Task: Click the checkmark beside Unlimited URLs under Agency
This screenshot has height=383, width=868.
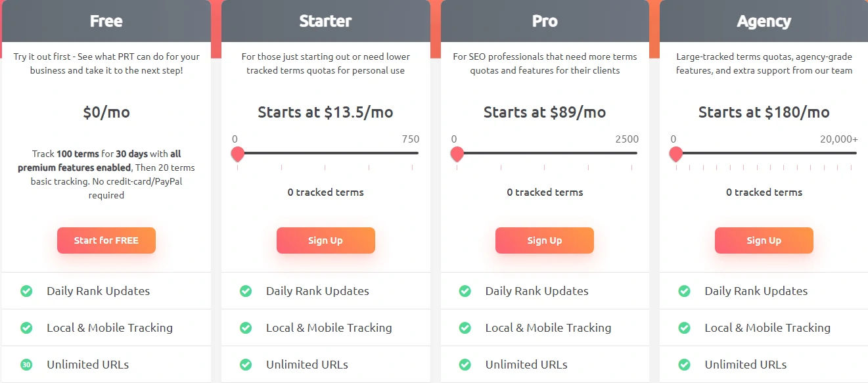Action: (684, 364)
